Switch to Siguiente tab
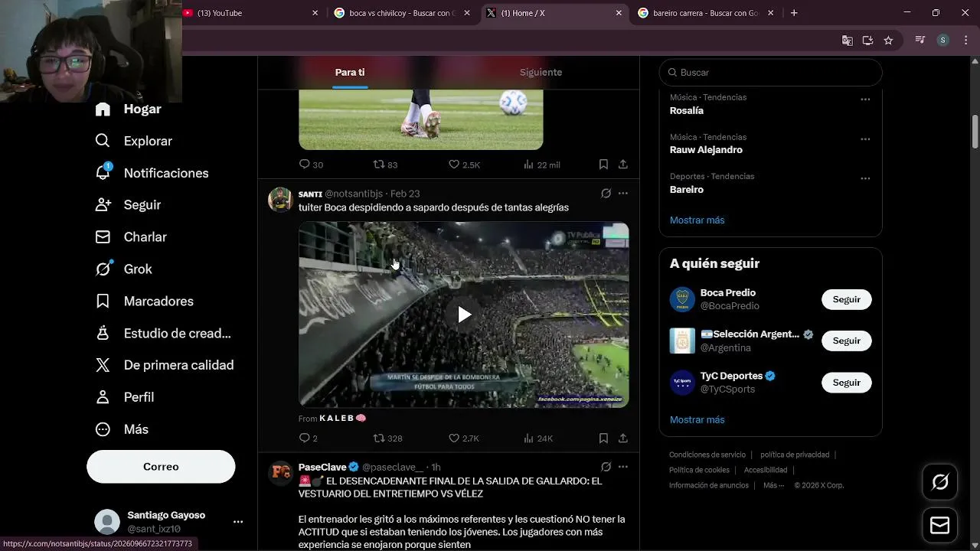This screenshot has height=551, width=980. click(x=541, y=72)
